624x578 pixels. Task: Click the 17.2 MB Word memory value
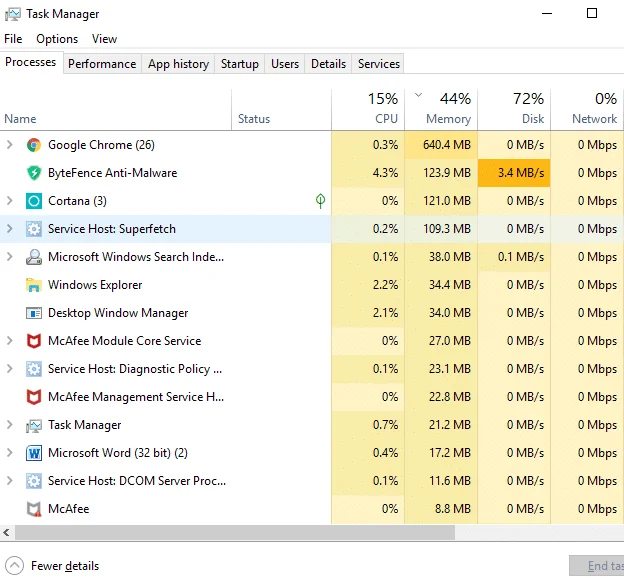(450, 453)
